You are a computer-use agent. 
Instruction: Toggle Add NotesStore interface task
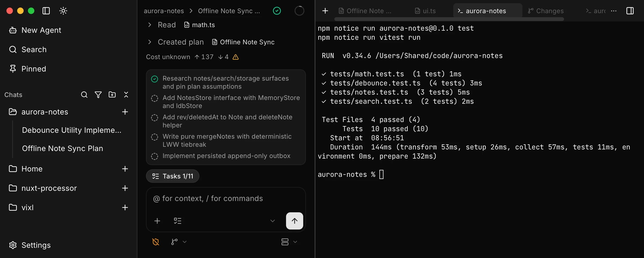tap(155, 98)
